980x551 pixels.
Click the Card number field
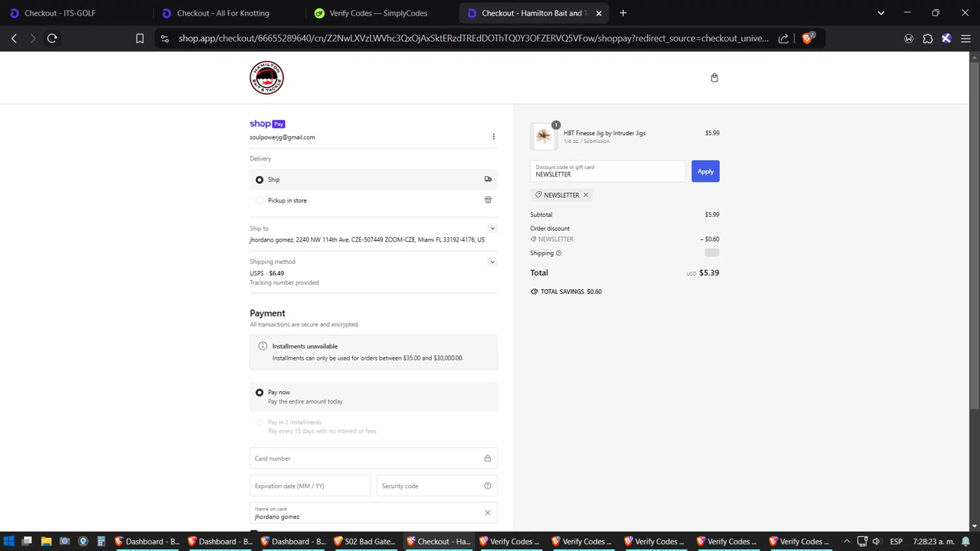(374, 458)
